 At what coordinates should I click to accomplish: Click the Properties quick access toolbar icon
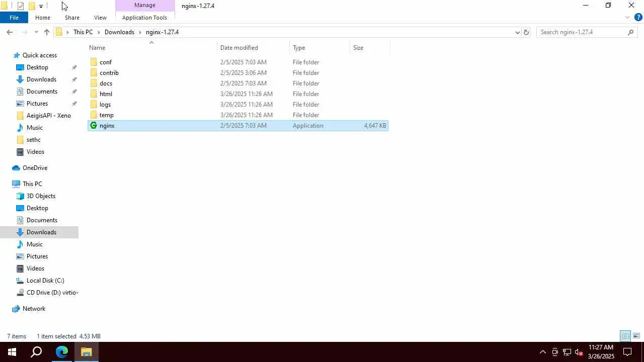21,6
